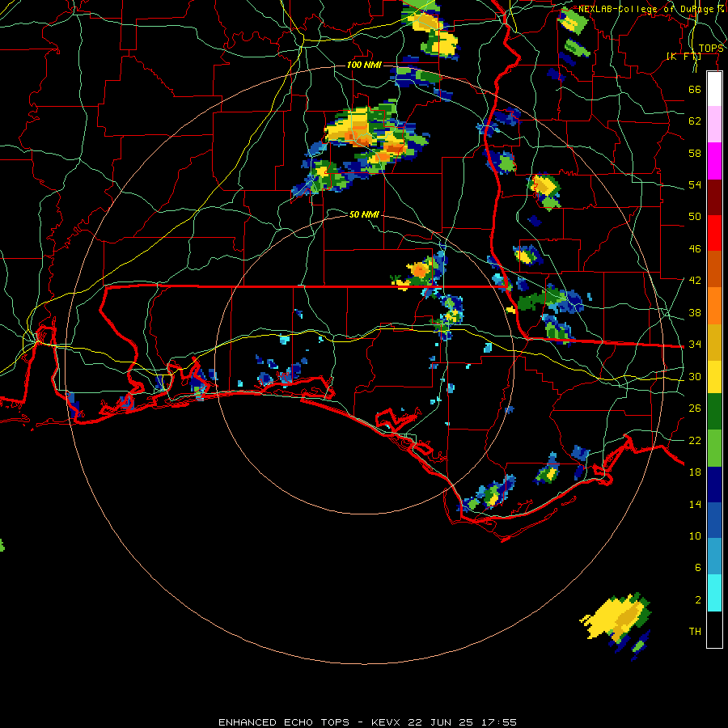Select the 18 label on the scale
This screenshot has height=728, width=728.
pyautogui.click(x=695, y=472)
